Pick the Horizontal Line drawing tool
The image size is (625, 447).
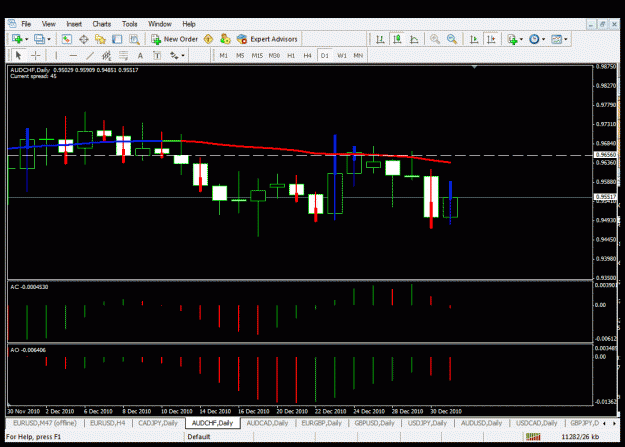coord(73,55)
